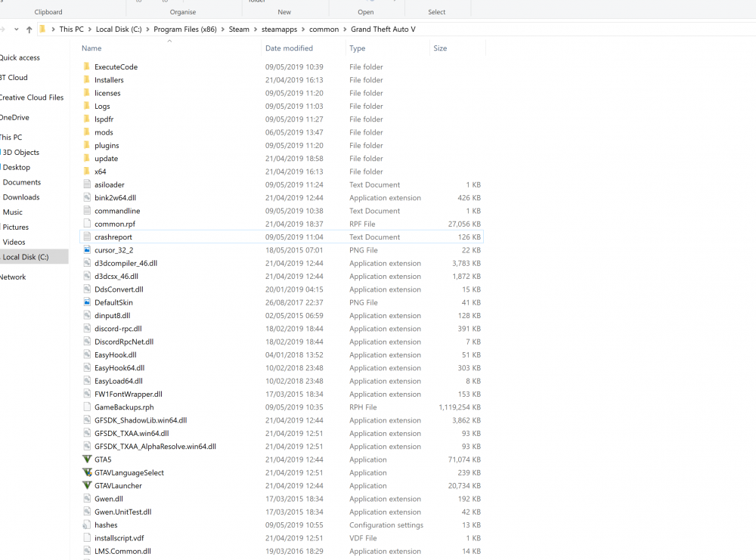Launch the GTA5 application
This screenshot has height=560, width=756.
click(x=102, y=459)
